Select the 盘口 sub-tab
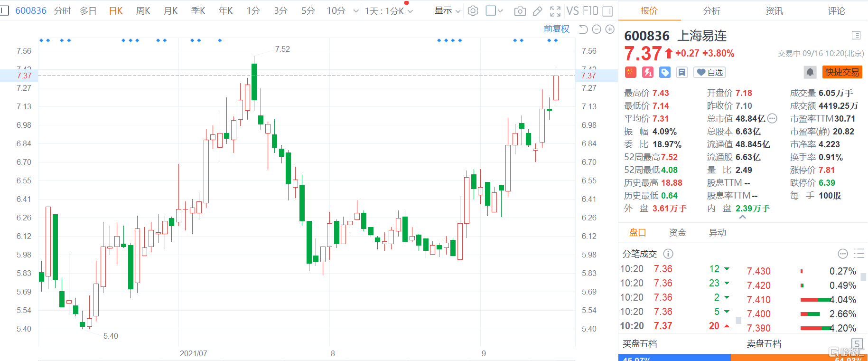The width and height of the screenshot is (868, 361). coord(638,232)
